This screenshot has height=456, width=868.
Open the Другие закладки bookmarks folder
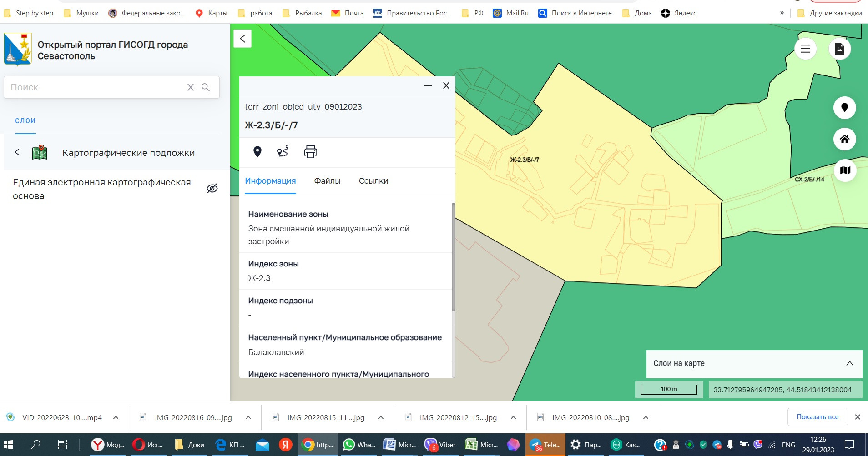point(829,13)
